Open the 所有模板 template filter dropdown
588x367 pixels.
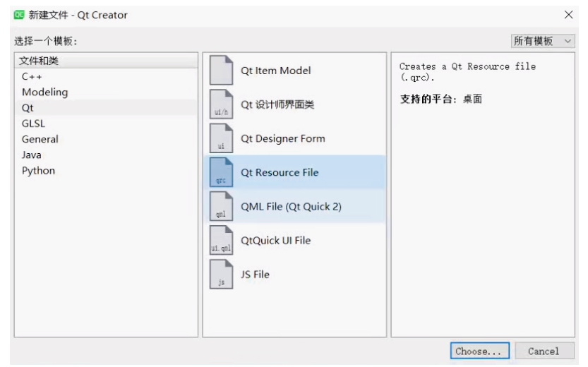[543, 41]
